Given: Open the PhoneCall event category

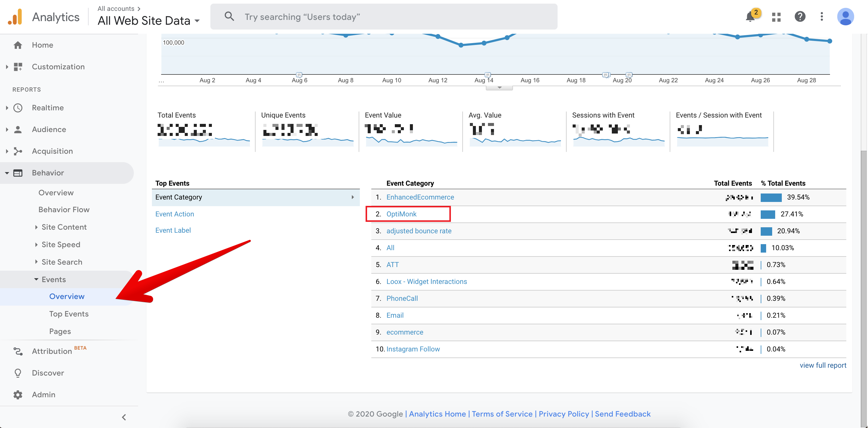Looking at the screenshot, I should (402, 298).
